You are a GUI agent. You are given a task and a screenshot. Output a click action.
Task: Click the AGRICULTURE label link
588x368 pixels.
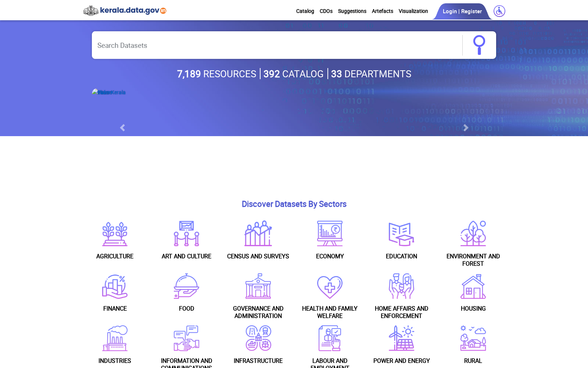(x=115, y=256)
